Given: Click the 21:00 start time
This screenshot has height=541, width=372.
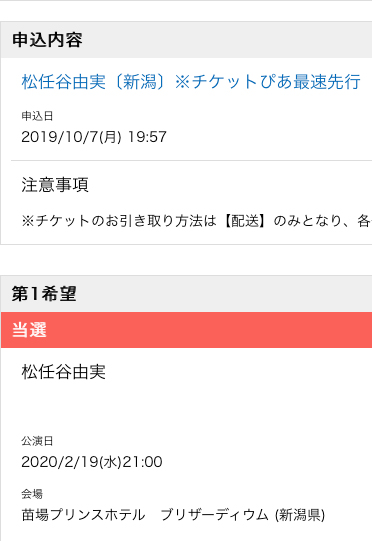Looking at the screenshot, I should click(x=143, y=462).
